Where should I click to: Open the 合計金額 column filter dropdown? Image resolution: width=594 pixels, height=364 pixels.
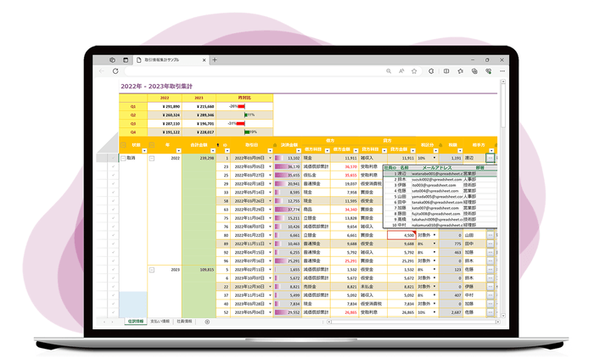(x=213, y=151)
